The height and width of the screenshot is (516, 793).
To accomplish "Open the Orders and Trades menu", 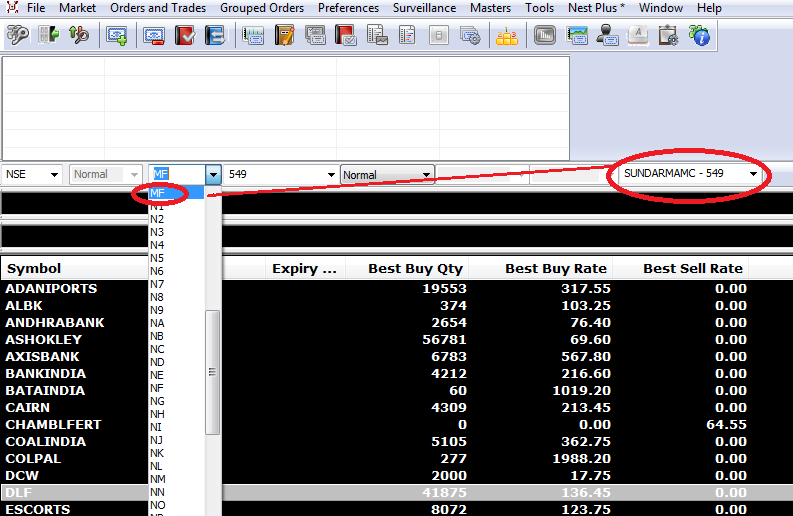I will pyautogui.click(x=158, y=8).
